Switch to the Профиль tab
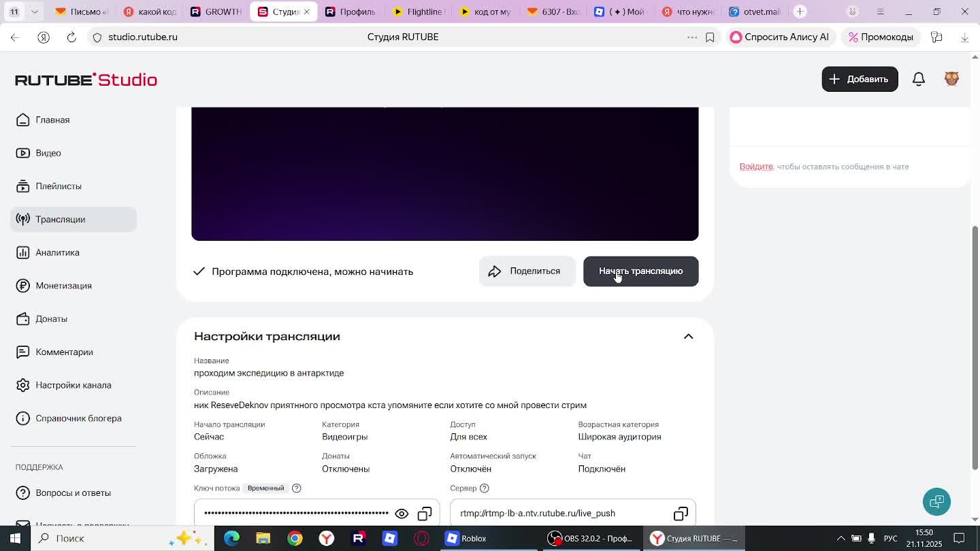Screen dimensions: 980x551 [350, 12]
